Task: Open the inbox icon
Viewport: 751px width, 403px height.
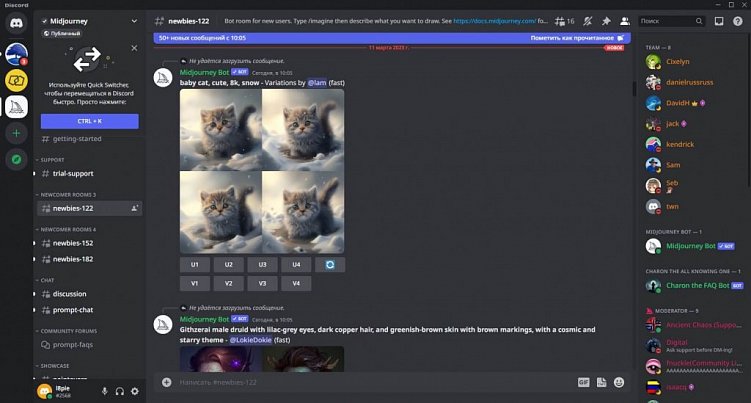Action: point(719,21)
